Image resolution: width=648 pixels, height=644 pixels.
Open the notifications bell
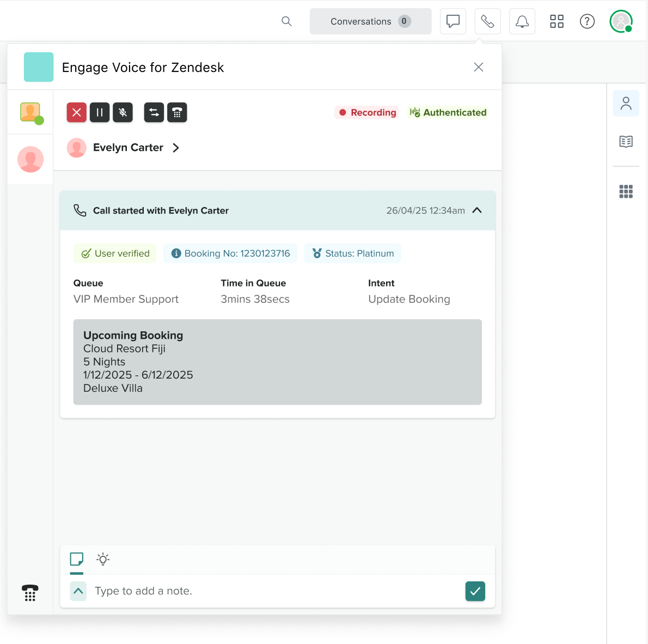point(522,21)
